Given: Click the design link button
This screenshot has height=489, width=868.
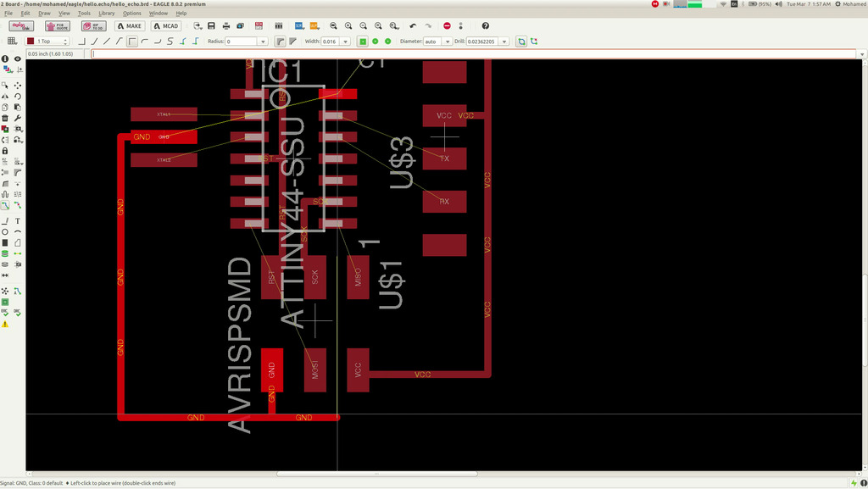Looking at the screenshot, I should click(21, 26).
